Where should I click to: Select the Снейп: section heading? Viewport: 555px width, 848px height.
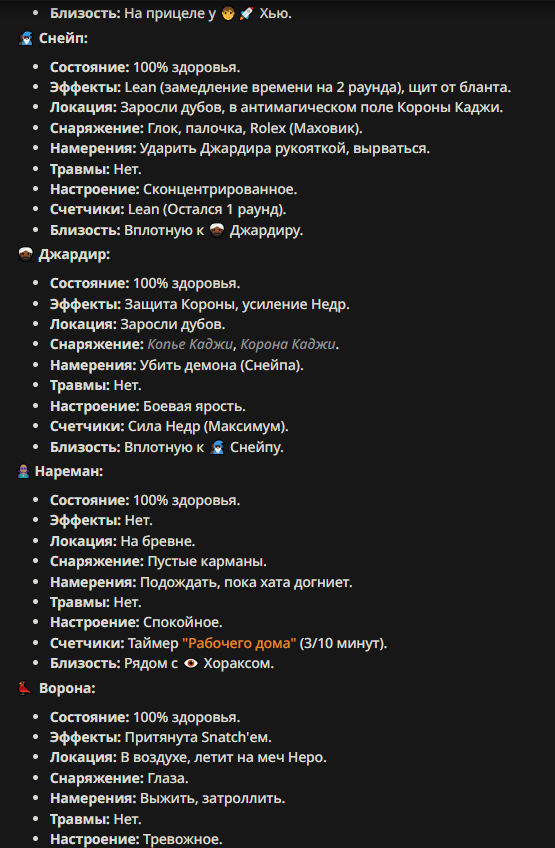(63, 38)
